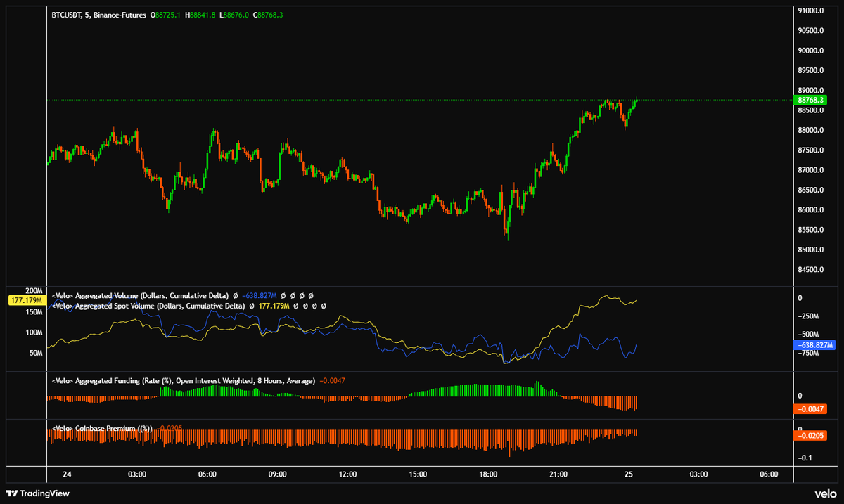This screenshot has height=504, width=844.
Task: Select the Velo Coinbase Premium indicator legend
Action: (x=102, y=427)
